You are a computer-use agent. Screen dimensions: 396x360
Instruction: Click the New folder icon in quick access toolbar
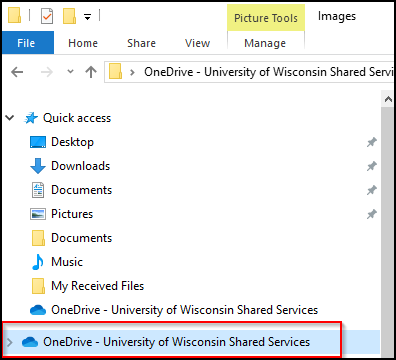point(69,16)
